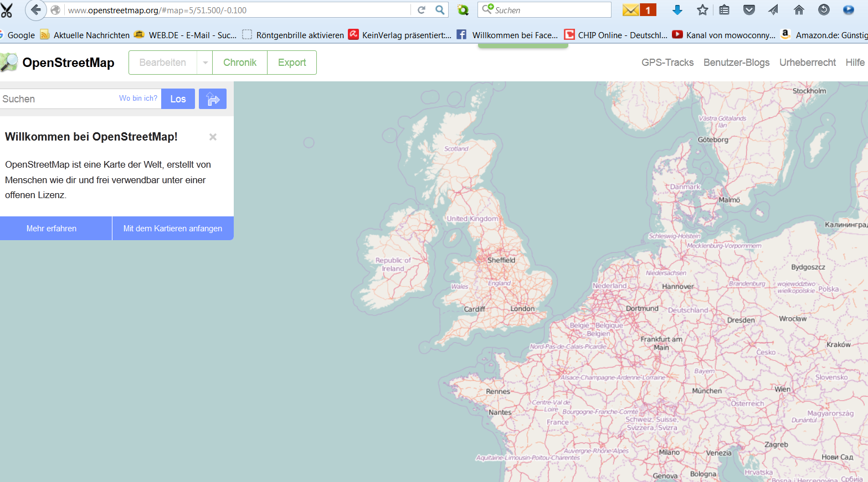Viewport: 868px width, 482px height.
Task: Show the bookmarks list icon
Action: [x=724, y=10]
